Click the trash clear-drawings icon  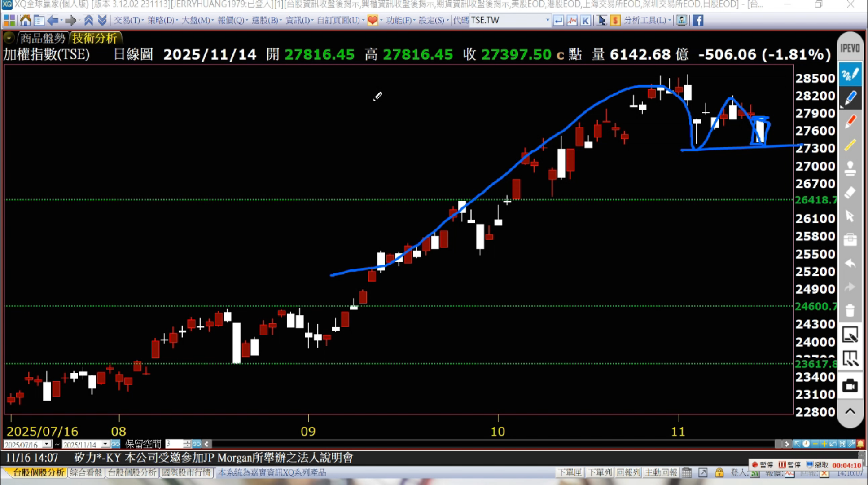850,310
